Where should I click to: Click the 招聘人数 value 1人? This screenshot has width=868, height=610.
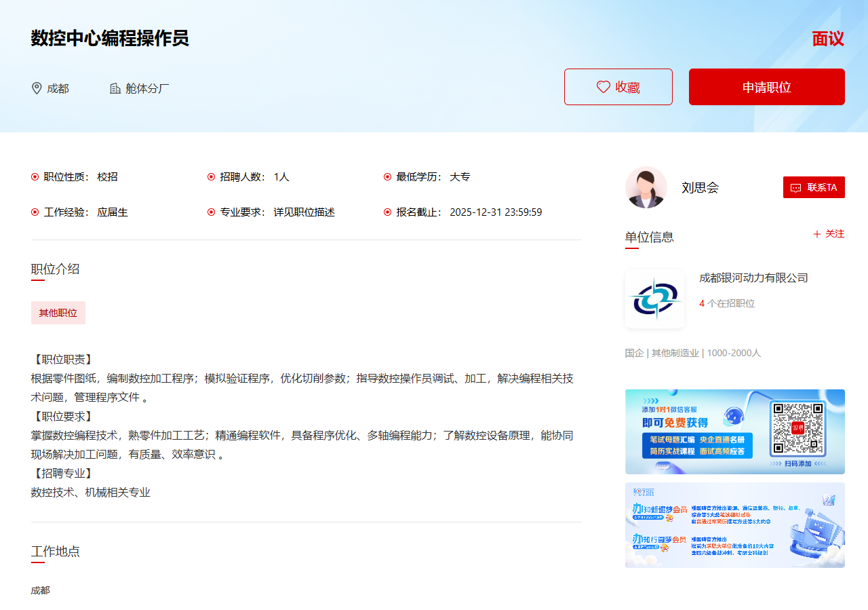tap(281, 177)
